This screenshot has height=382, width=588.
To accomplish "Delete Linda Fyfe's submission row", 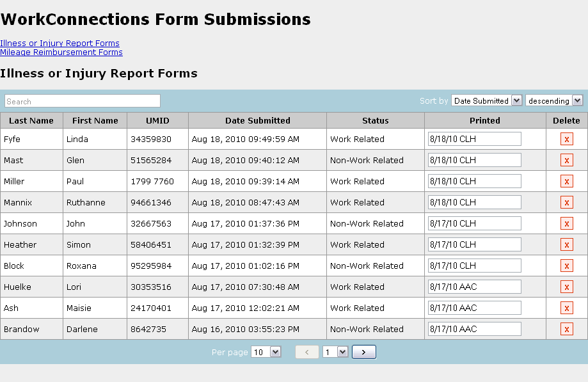I will click(x=566, y=139).
